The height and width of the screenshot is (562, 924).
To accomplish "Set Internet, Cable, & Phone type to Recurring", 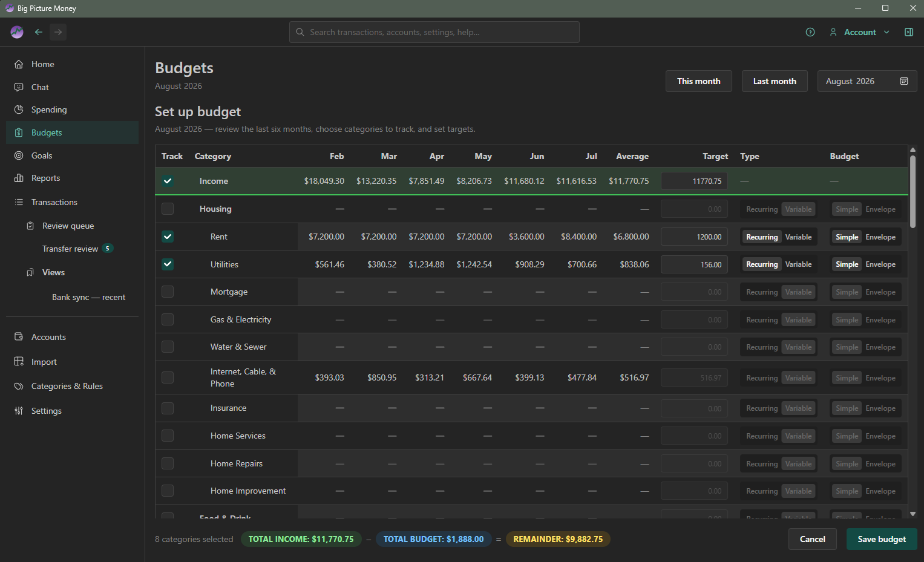I will pos(762,378).
